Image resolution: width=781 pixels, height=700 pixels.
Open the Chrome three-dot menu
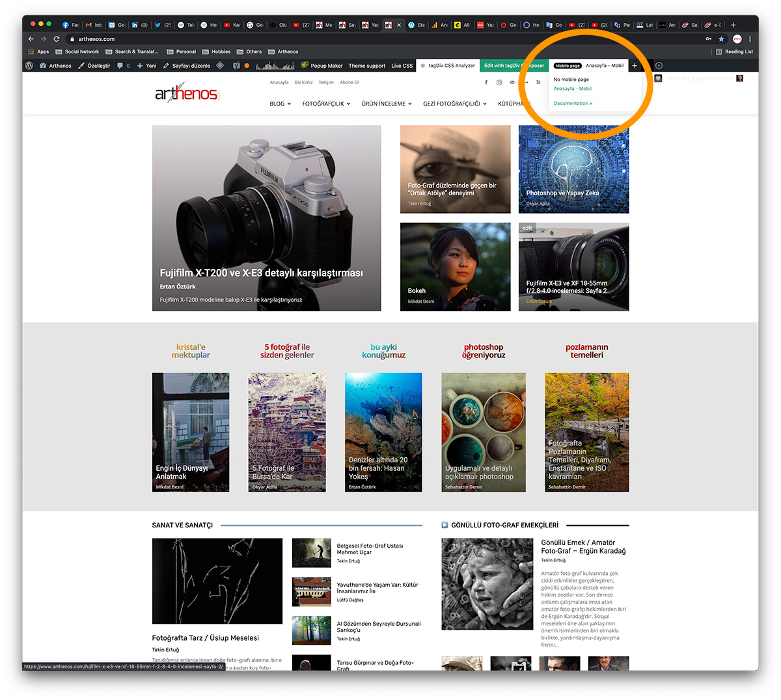pos(750,39)
